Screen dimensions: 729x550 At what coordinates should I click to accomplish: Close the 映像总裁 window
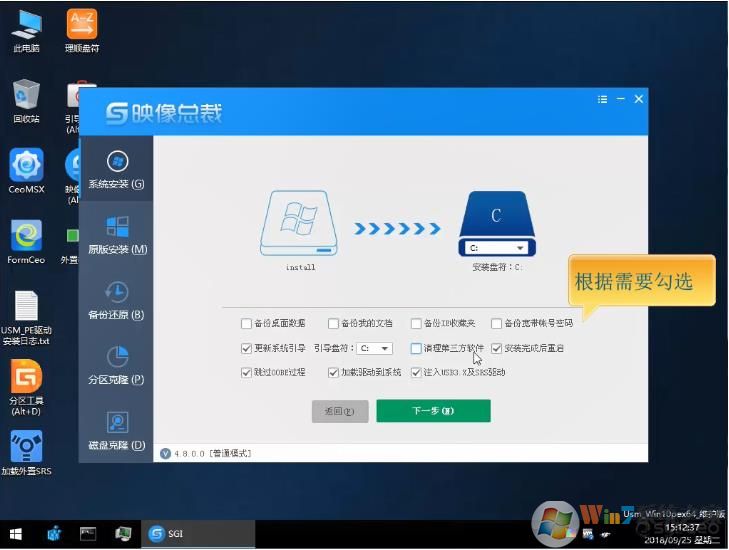[639, 99]
